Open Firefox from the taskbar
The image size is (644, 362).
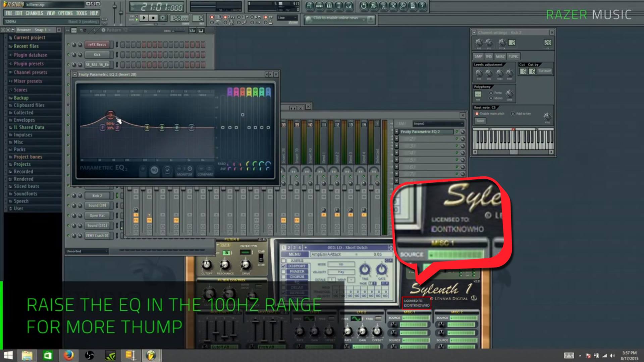tap(68, 355)
